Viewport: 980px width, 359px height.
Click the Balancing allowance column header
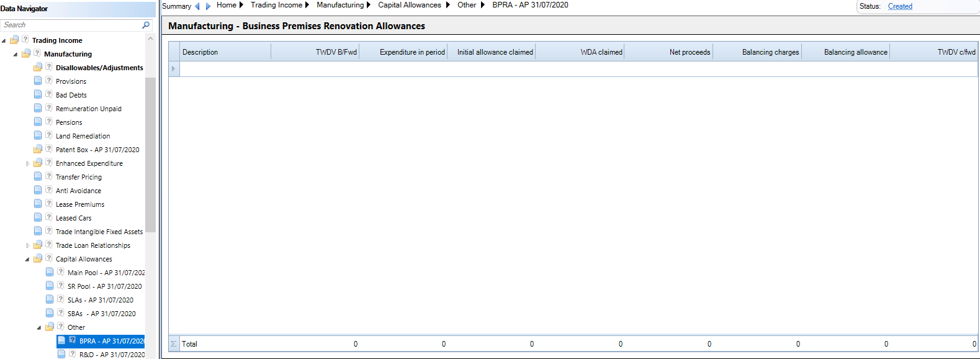pos(845,52)
